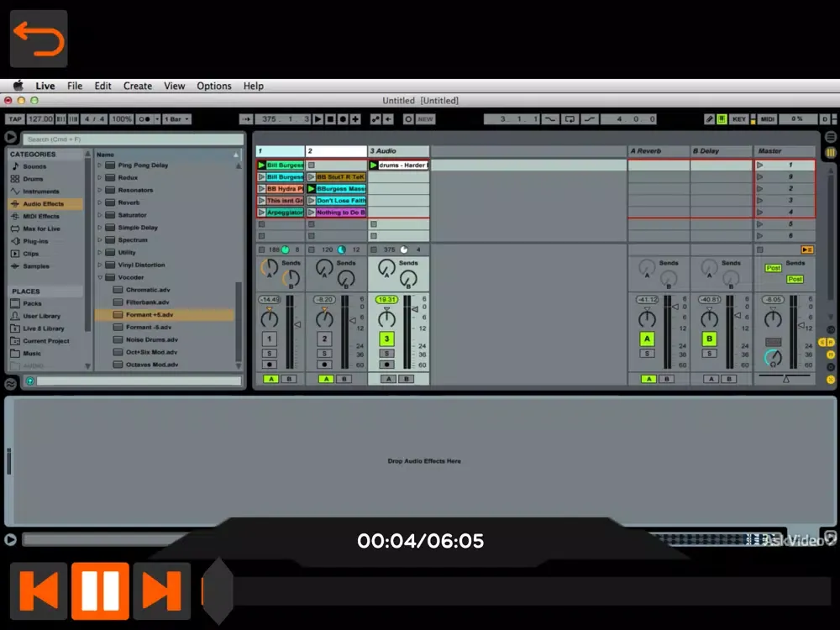Pause the tutorial video
Image resolution: width=840 pixels, height=630 pixels.
[100, 591]
